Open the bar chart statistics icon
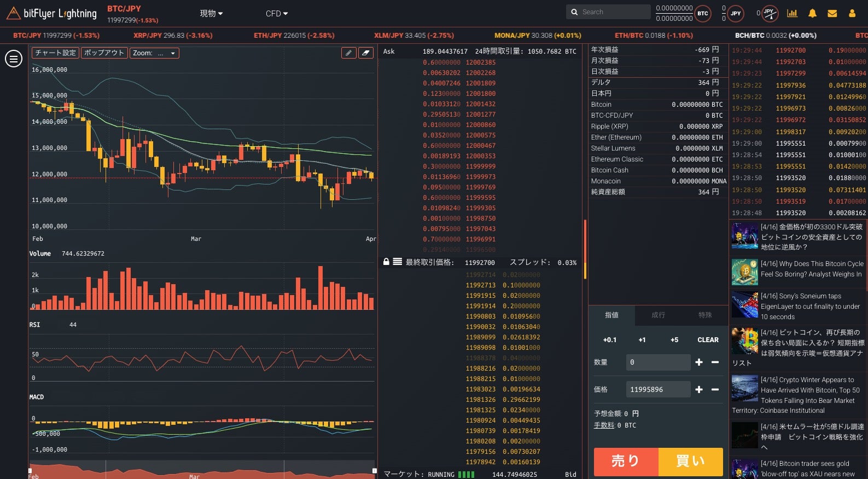Image resolution: width=868 pixels, height=479 pixels. tap(792, 13)
